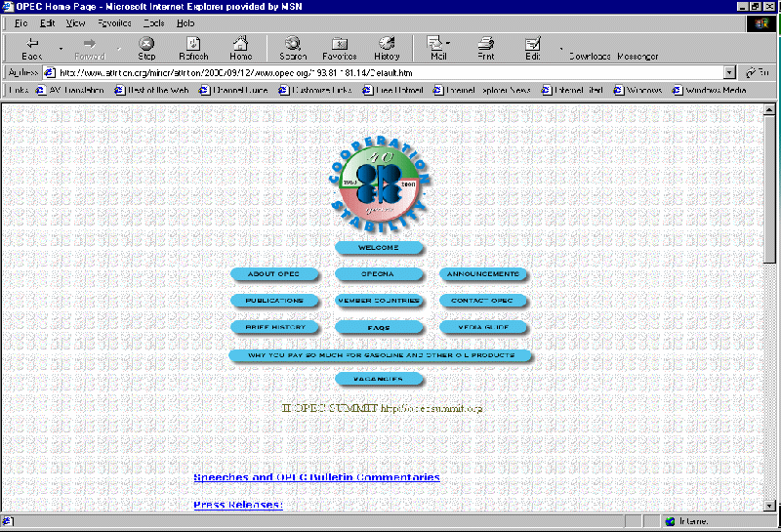Go to Home page
The image size is (781, 532).
coord(240,49)
